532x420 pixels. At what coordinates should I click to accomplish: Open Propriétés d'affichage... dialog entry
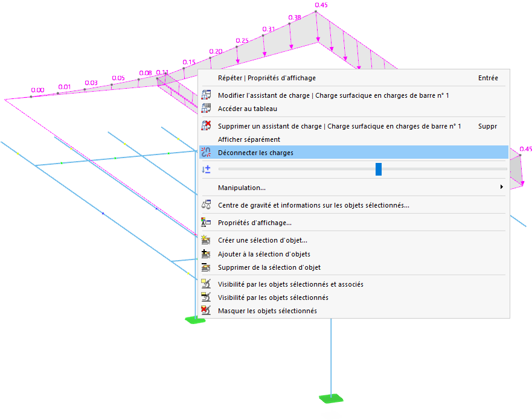coord(354,223)
